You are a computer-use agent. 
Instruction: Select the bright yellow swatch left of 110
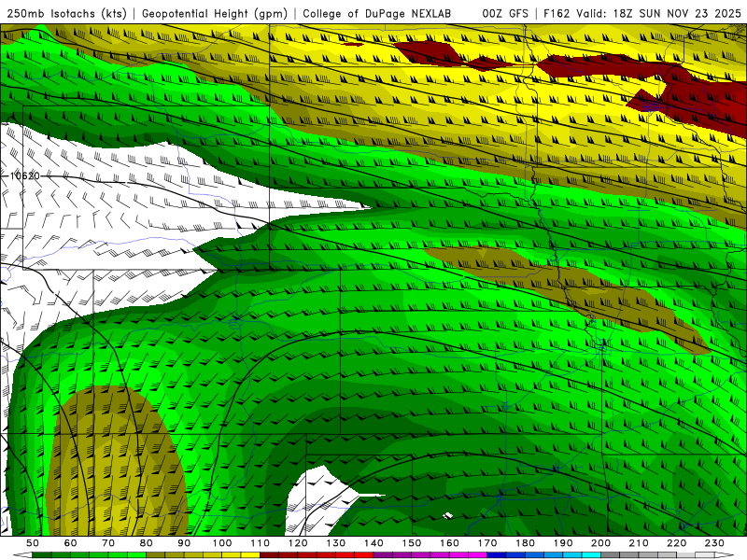click(250, 554)
